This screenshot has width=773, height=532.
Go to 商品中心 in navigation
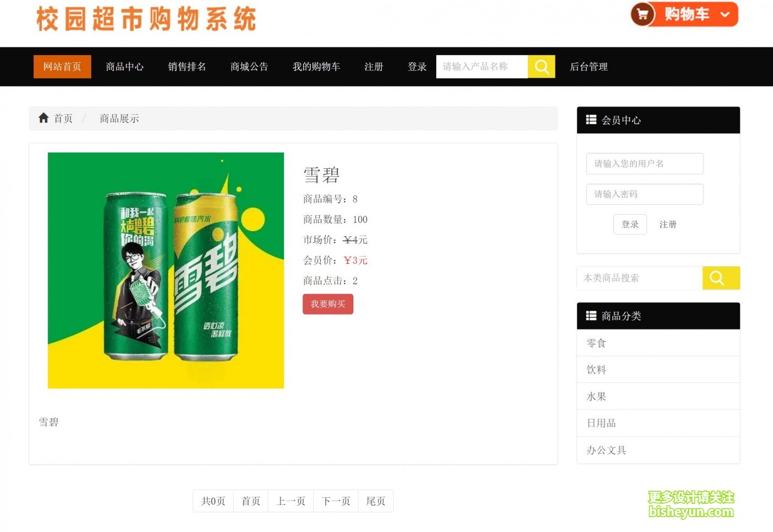125,67
